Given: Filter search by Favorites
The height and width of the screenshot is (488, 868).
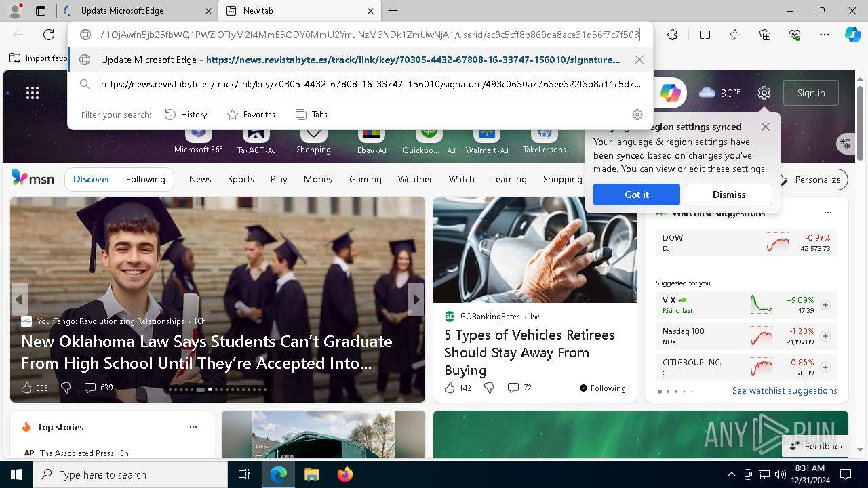Looking at the screenshot, I should tap(251, 115).
